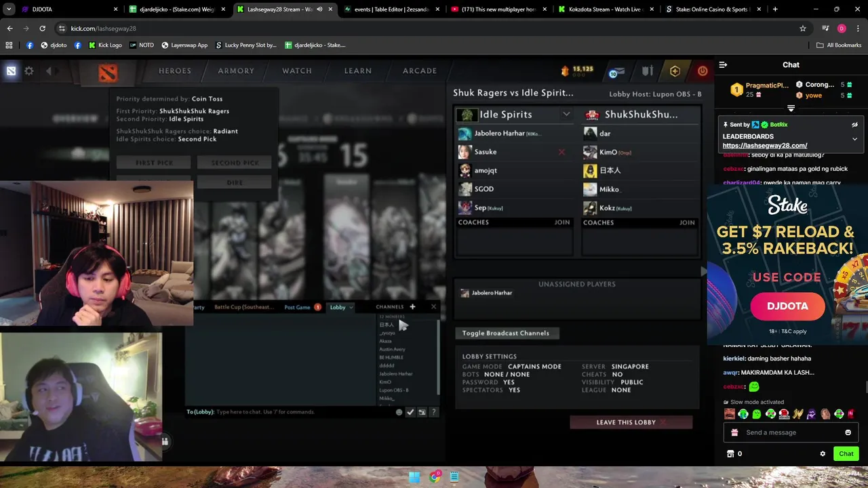The image size is (868, 488).
Task: Open Dota chat emoticon picker
Action: pos(399,412)
